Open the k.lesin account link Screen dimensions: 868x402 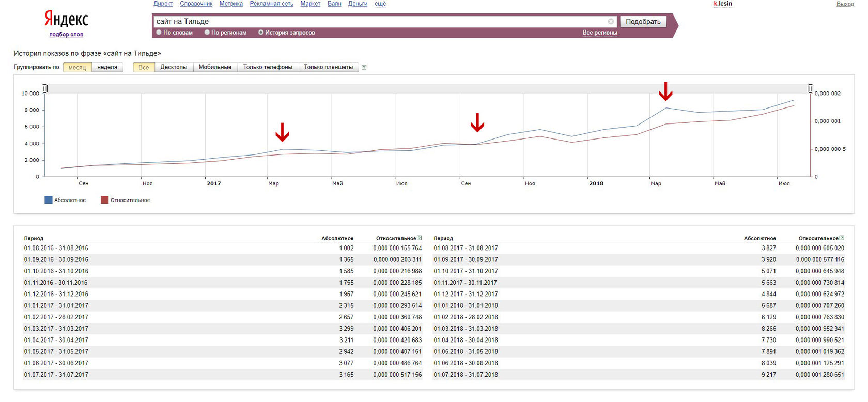click(723, 4)
